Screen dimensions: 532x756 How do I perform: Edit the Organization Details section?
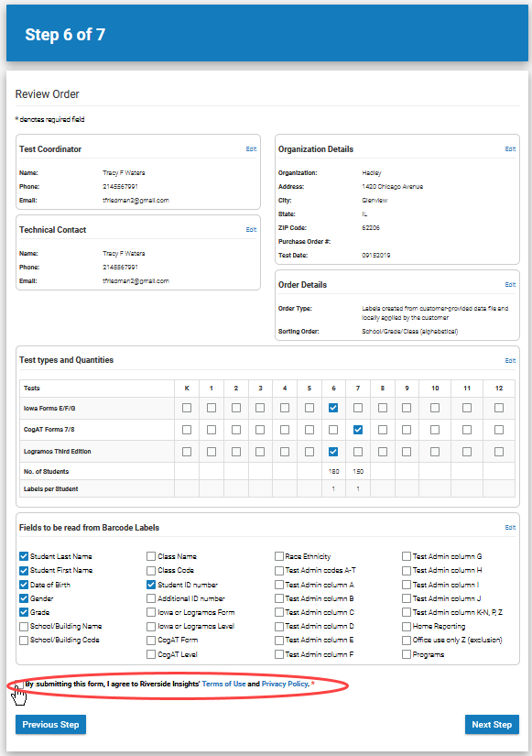coord(510,149)
